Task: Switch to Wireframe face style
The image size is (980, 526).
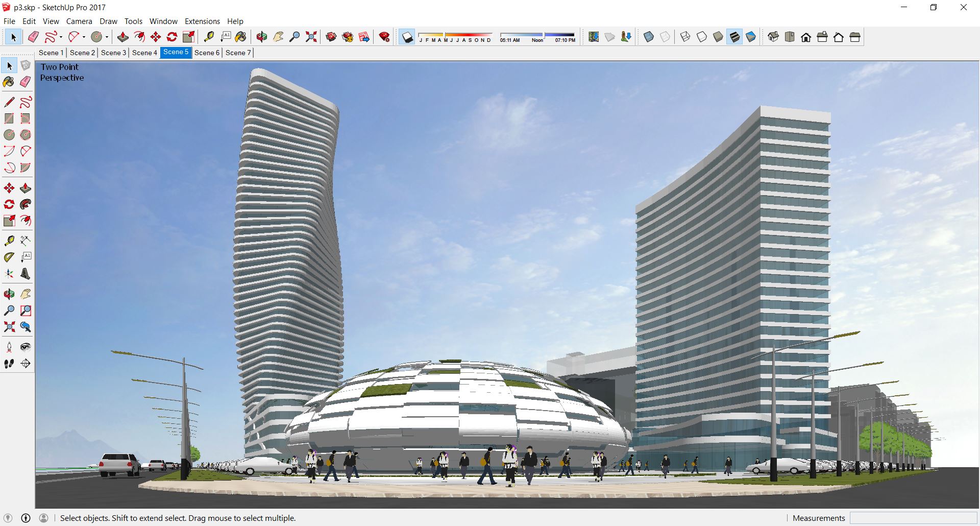Action: click(x=685, y=37)
